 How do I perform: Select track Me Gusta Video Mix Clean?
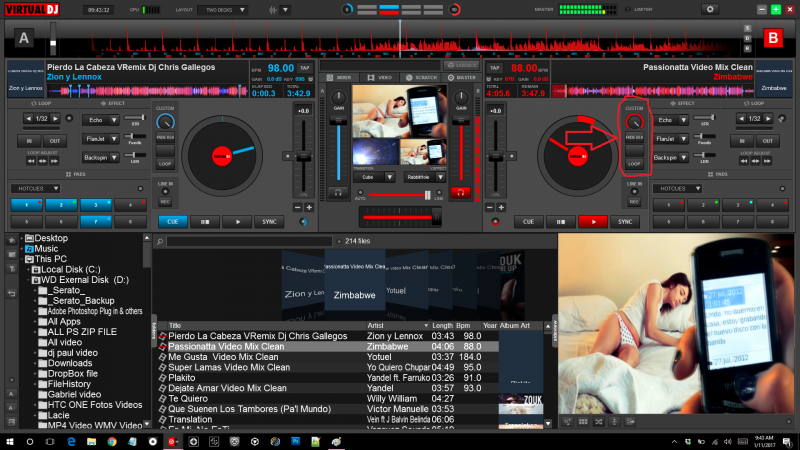point(223,357)
